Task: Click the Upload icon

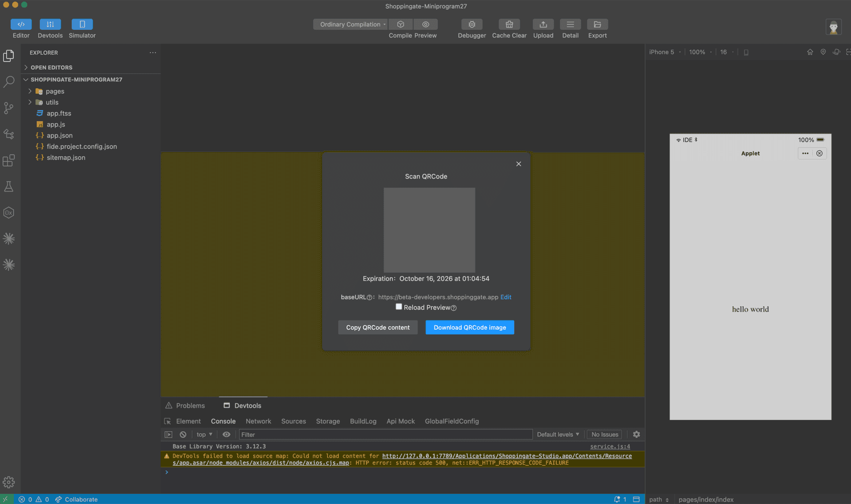Action: click(x=543, y=24)
